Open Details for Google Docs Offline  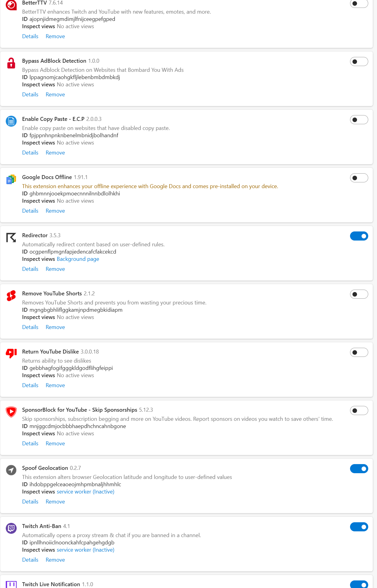[30, 211]
